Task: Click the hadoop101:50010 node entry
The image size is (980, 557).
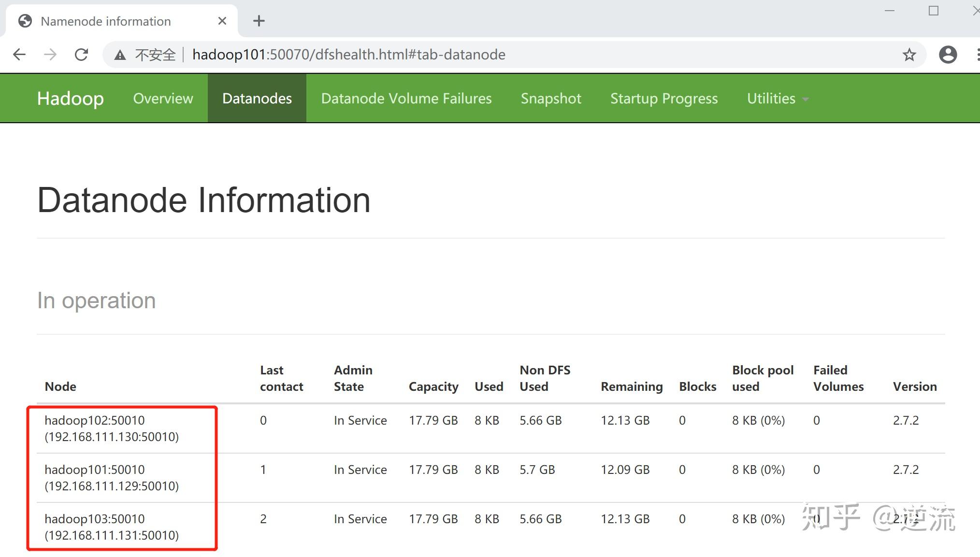Action: tap(95, 470)
